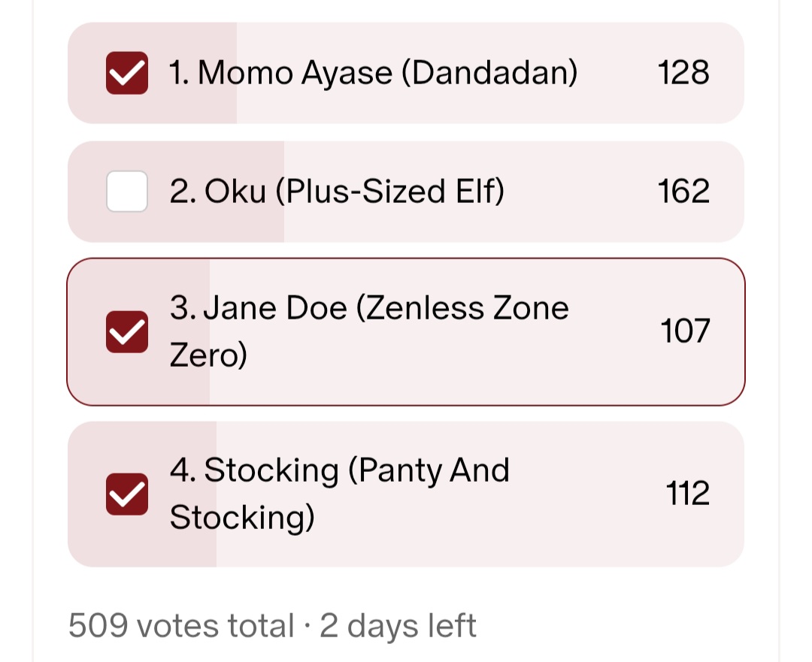Click the "2. Oku (Plus-Sized Elf)" option text

coord(337,192)
